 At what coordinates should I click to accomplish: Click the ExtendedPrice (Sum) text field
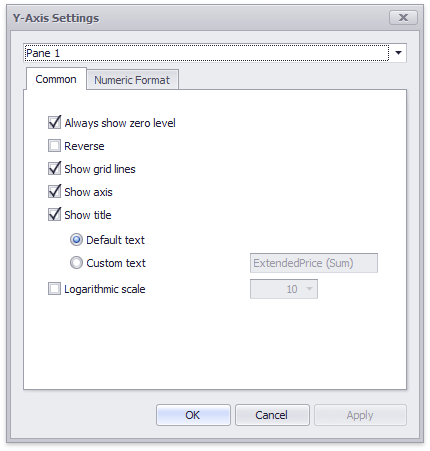[x=314, y=263]
